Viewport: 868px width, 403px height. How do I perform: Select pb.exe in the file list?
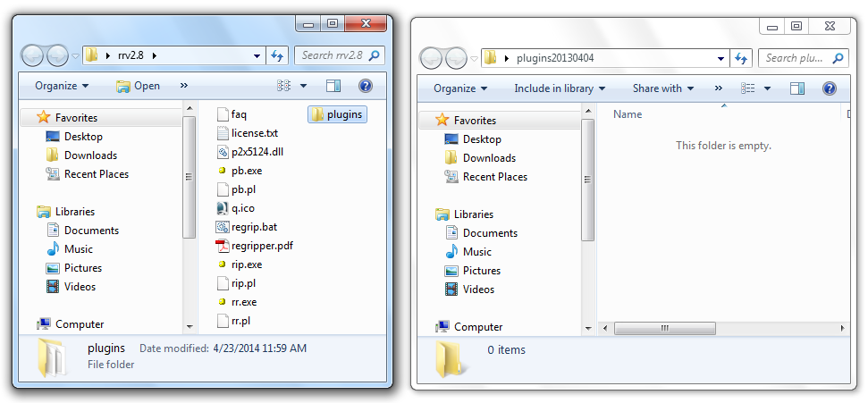pos(240,171)
